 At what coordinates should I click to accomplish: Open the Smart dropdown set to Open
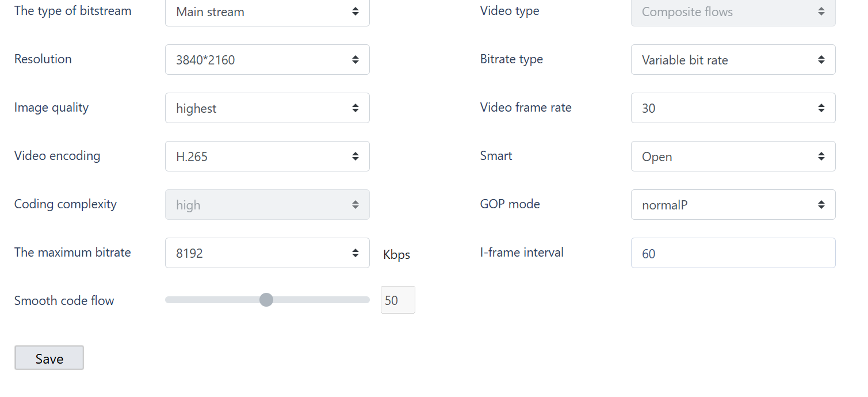click(733, 156)
